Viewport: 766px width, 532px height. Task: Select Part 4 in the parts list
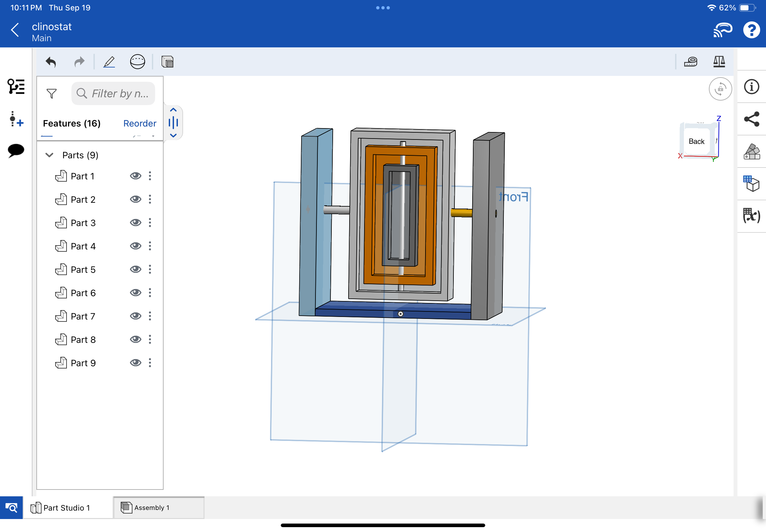pos(83,246)
